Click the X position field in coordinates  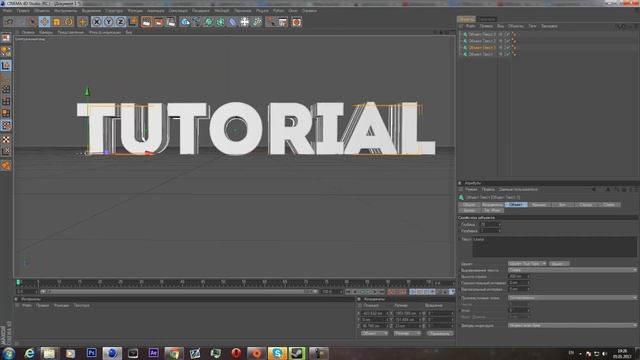tap(375, 313)
